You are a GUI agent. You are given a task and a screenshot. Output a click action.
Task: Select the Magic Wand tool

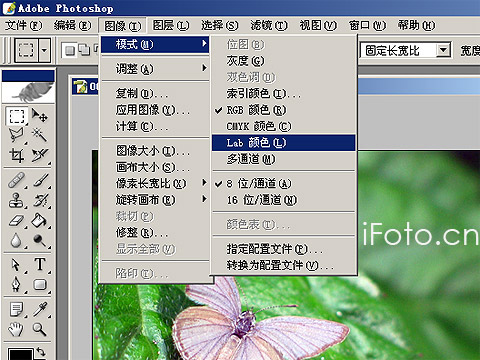[x=40, y=135]
